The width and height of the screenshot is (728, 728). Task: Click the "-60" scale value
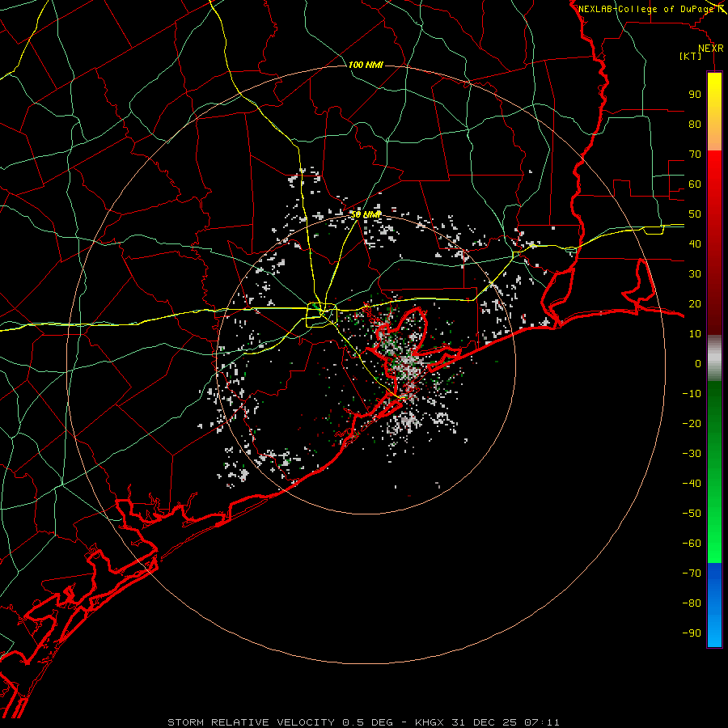692,544
